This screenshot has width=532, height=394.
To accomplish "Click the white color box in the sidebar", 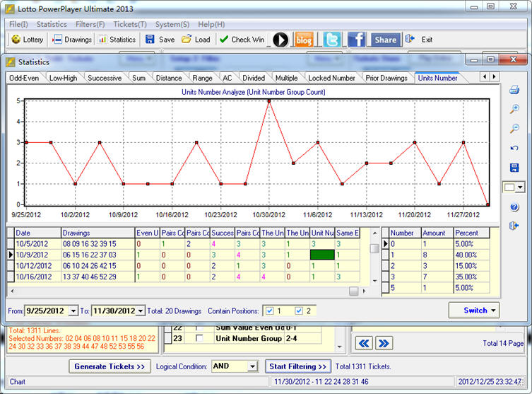I will [509, 187].
